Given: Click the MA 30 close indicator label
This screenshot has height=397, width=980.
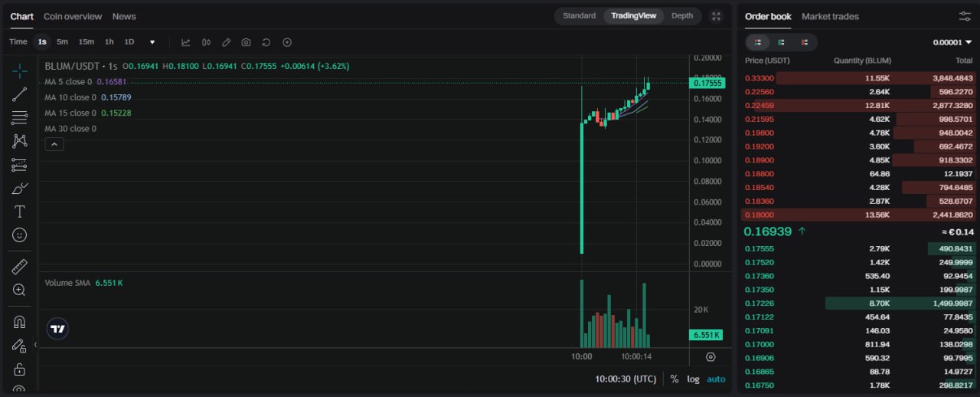Looking at the screenshot, I should coord(70,129).
